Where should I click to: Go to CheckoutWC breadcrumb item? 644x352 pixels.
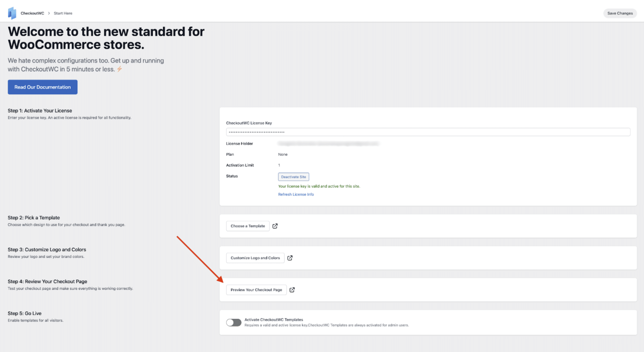32,13
